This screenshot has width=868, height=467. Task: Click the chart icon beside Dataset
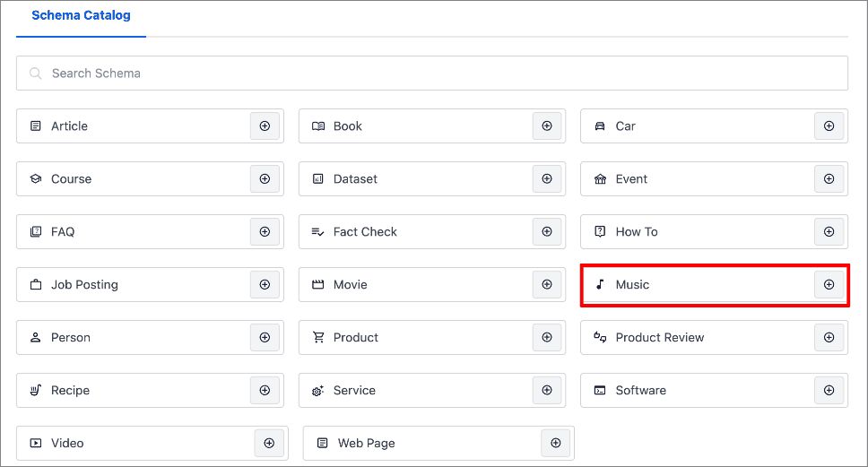(x=317, y=178)
